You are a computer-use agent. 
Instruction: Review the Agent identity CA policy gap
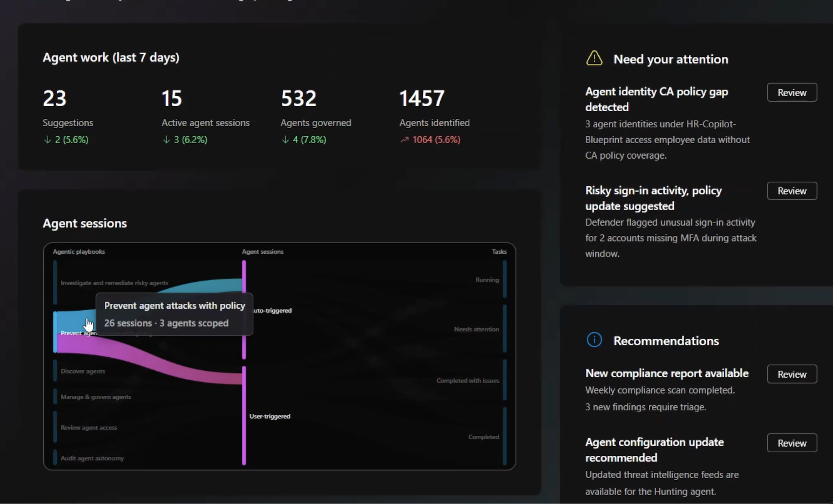792,92
